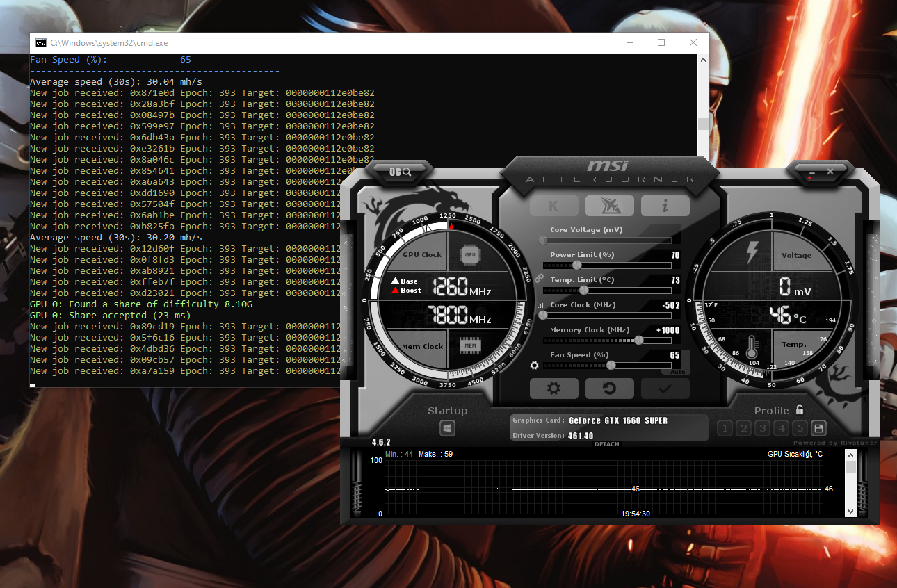Click "Average speed (30s): 30.04 mh/s" line

[x=115, y=82]
